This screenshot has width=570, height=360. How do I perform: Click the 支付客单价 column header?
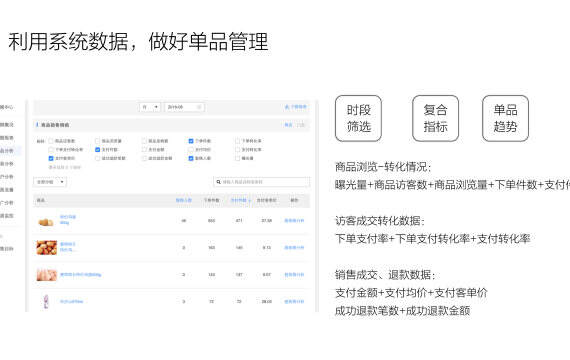click(266, 200)
